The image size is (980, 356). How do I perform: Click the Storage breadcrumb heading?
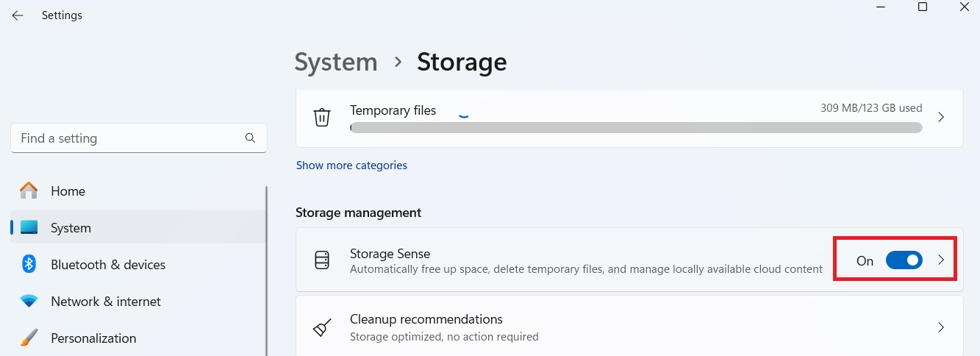click(x=462, y=63)
